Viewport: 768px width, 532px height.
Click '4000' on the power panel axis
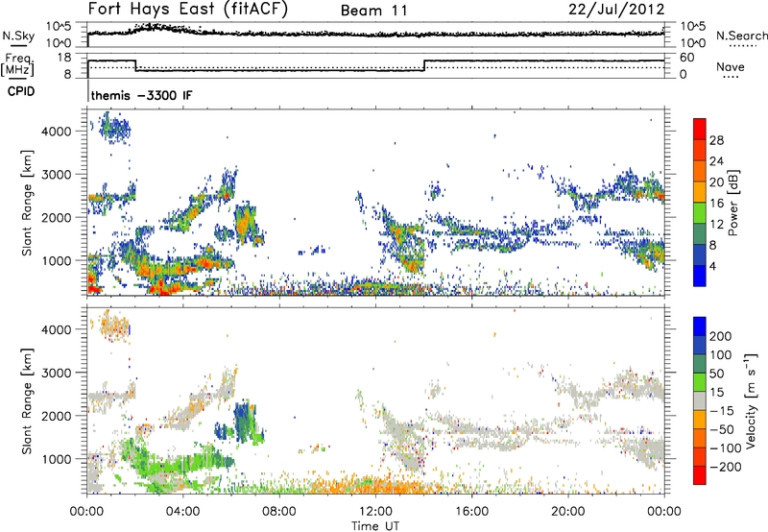[57, 132]
